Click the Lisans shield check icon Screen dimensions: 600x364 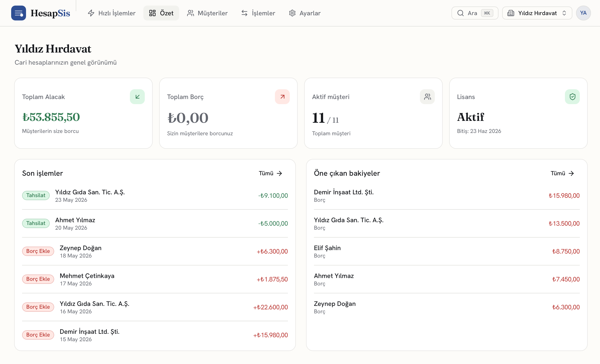(x=572, y=97)
